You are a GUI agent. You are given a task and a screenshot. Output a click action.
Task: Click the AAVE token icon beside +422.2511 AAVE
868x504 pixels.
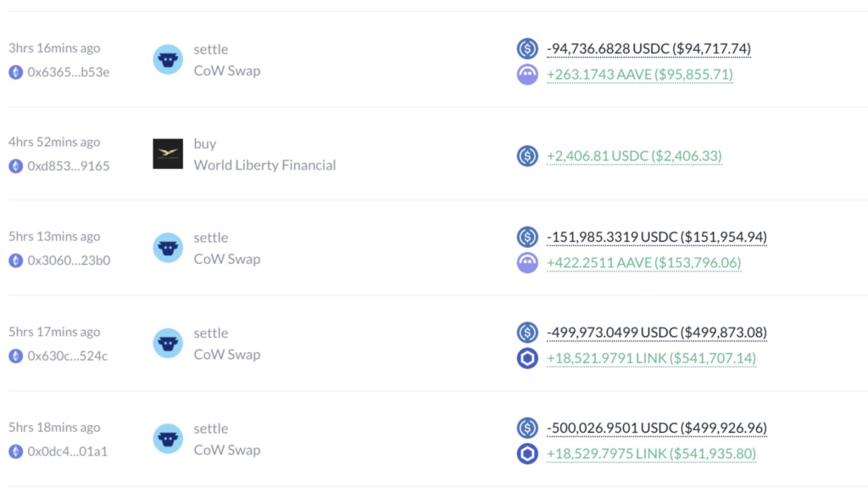tap(527, 263)
